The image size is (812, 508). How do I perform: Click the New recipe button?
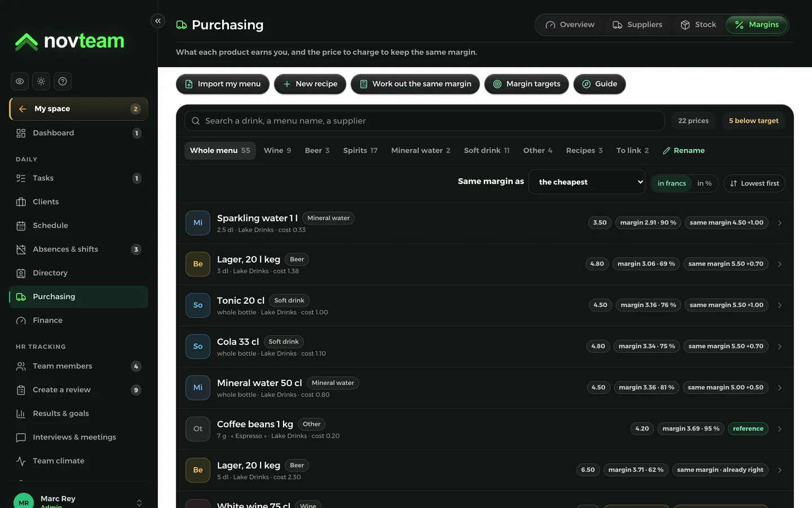click(x=310, y=84)
